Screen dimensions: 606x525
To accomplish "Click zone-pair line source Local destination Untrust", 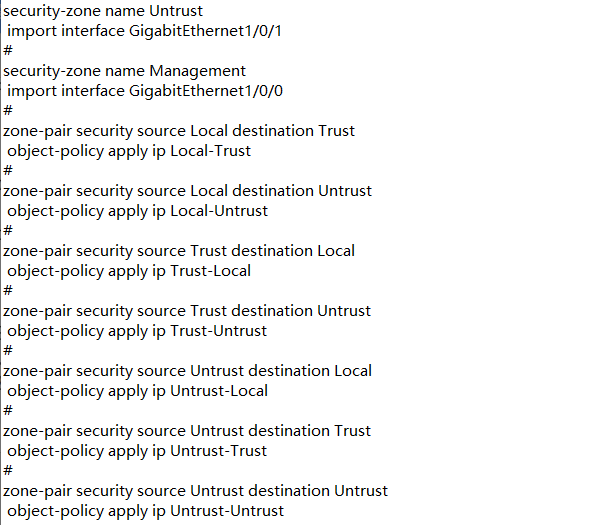I will click(187, 191).
